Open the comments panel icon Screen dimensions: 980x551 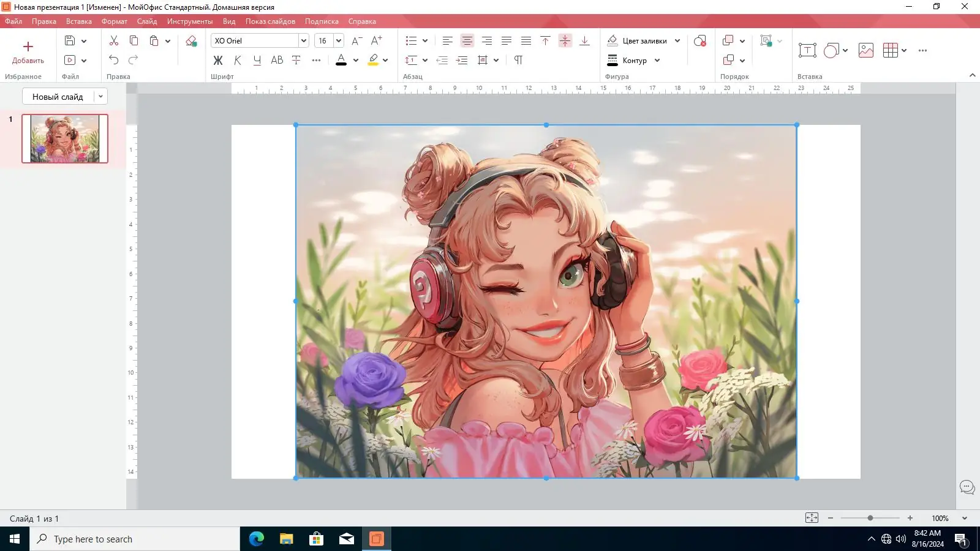(967, 487)
